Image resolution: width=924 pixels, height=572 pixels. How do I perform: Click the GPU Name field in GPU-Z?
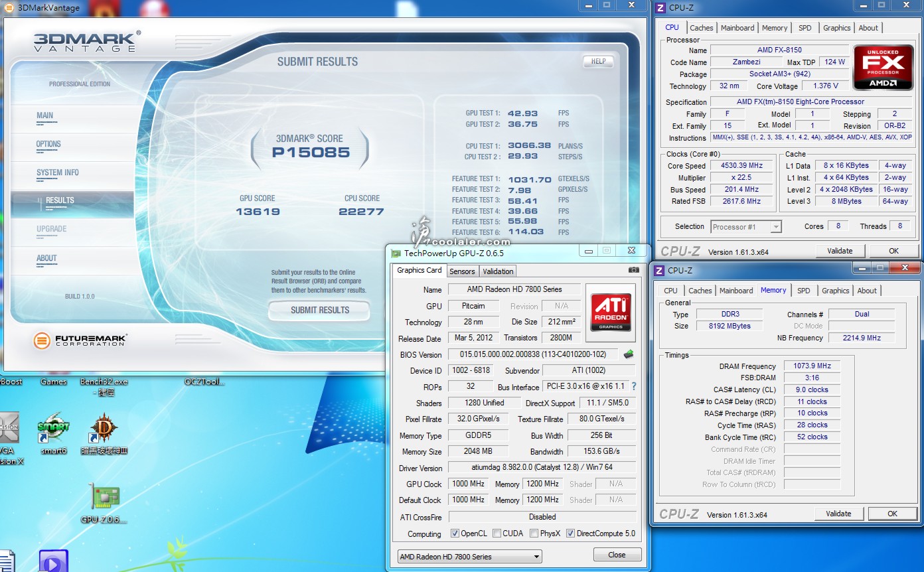coord(514,289)
